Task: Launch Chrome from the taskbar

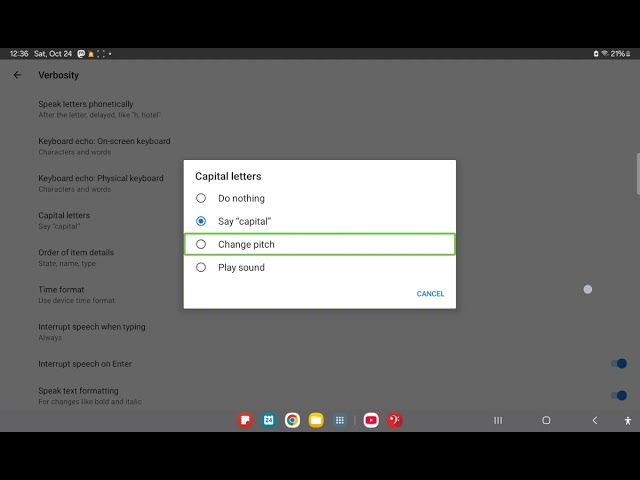Action: [x=292, y=420]
